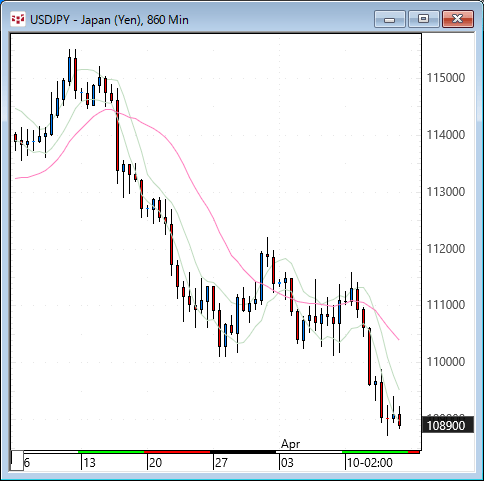Click the 113000 price axis label
Image resolution: width=484 pixels, height=481 pixels.
point(446,192)
